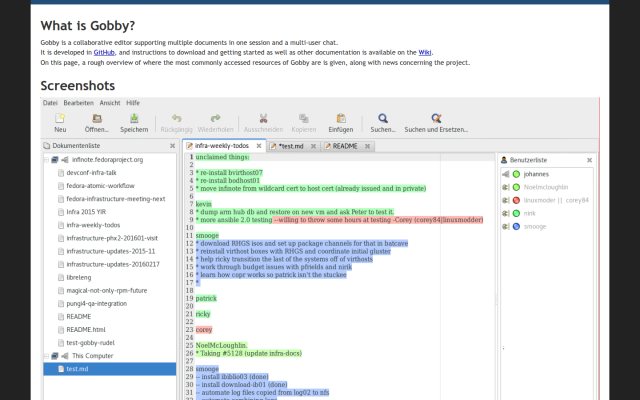Screen dimensions: 640x400
Task: Click the Wiederholen redo icon
Action: coord(216,118)
